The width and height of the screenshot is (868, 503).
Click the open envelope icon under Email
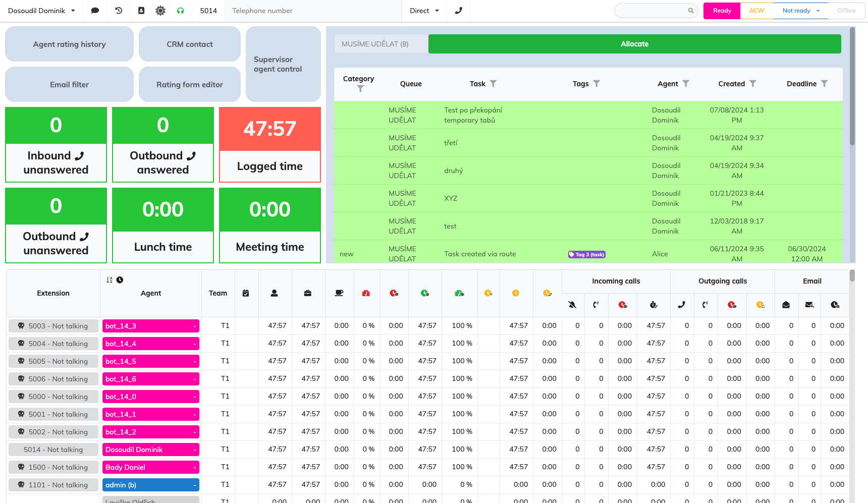click(786, 305)
